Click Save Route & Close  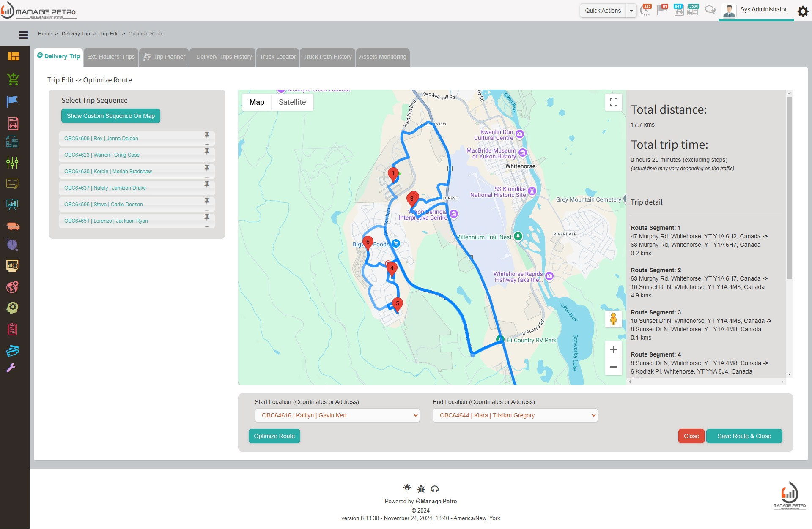[x=744, y=436]
